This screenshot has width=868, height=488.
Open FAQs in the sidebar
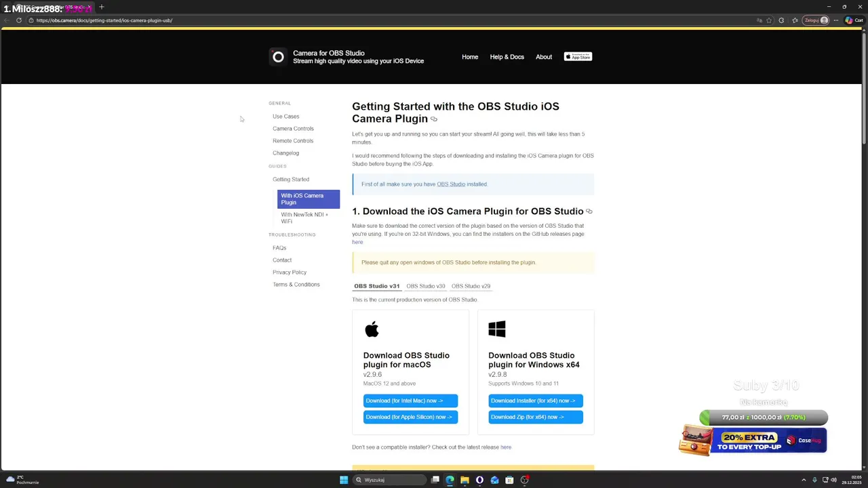coord(279,248)
